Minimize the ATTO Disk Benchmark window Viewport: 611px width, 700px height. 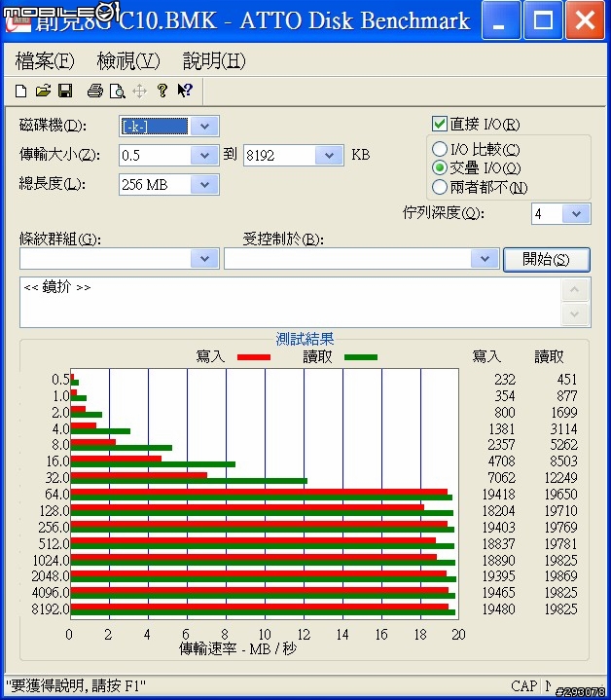[500, 20]
